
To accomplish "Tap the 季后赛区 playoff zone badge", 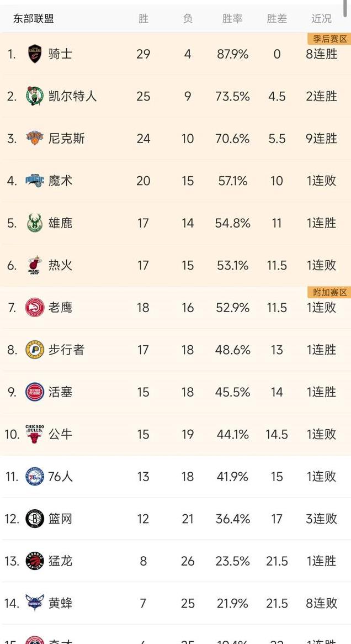I will 329,39.
